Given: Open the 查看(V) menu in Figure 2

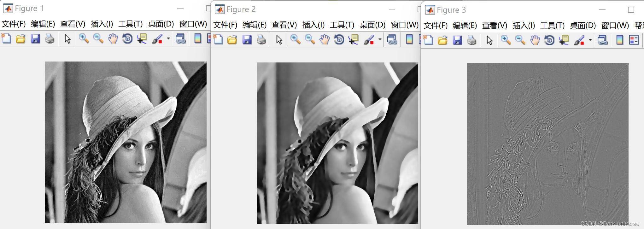Looking at the screenshot, I should (284, 25).
